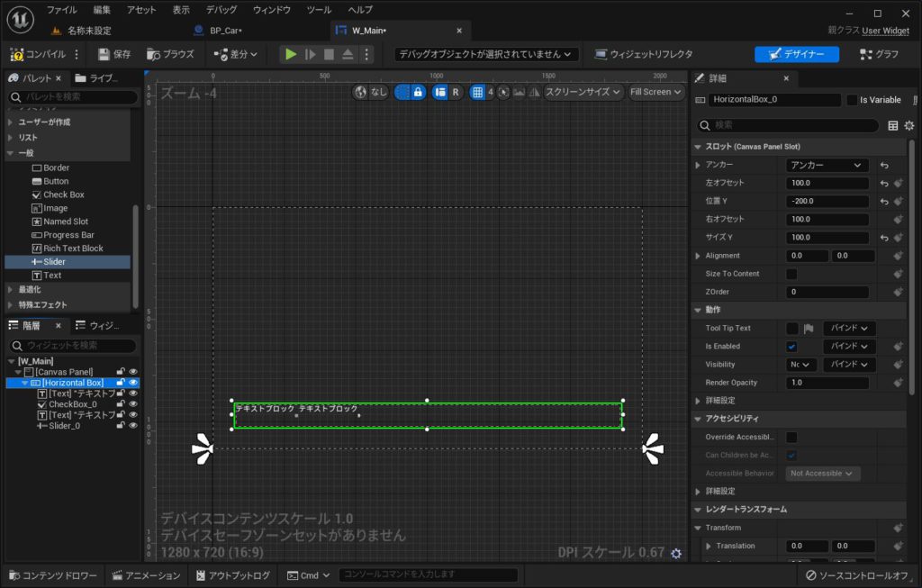This screenshot has width=922, height=588.
Task: Reset the anchor value to default
Action: point(884,165)
